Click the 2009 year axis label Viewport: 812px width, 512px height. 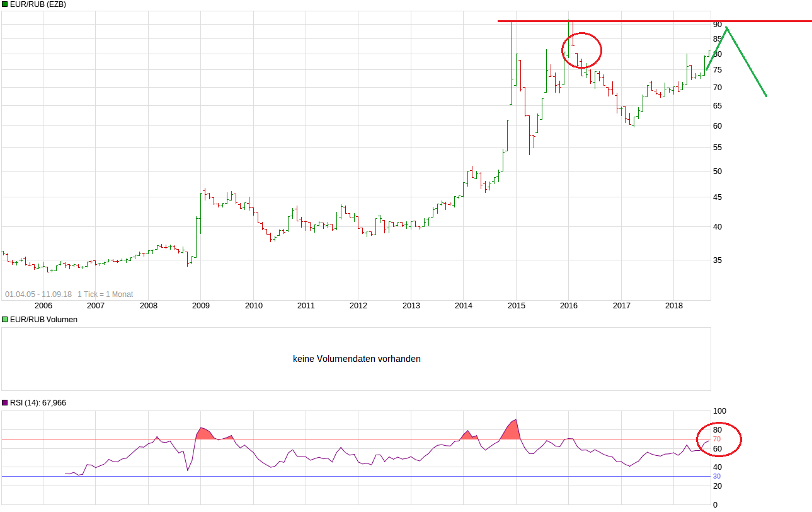tap(200, 305)
